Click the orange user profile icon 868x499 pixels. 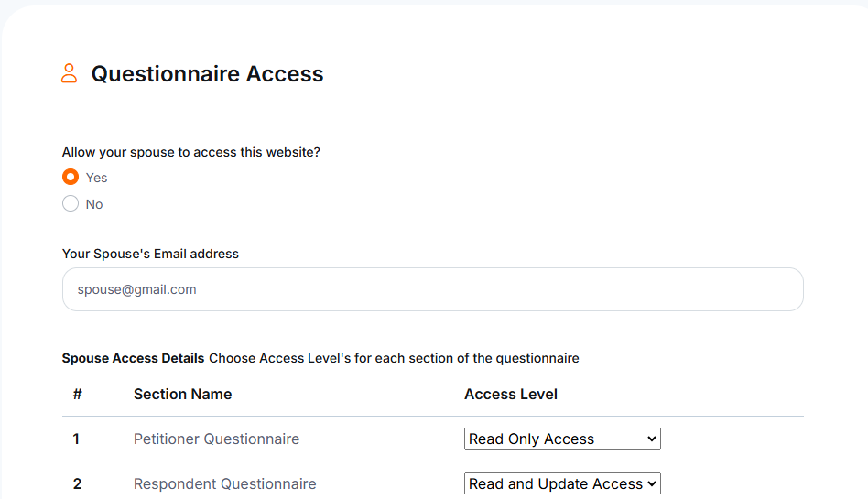(70, 73)
